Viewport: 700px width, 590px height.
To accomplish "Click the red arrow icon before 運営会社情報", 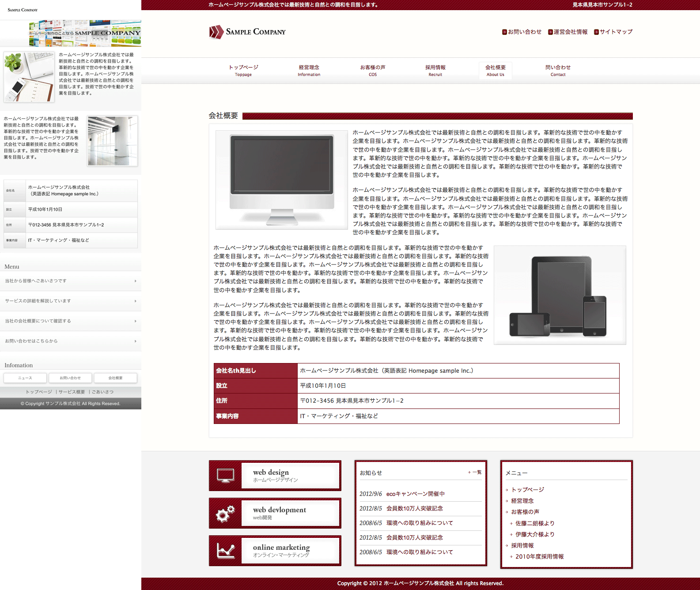I will [550, 32].
